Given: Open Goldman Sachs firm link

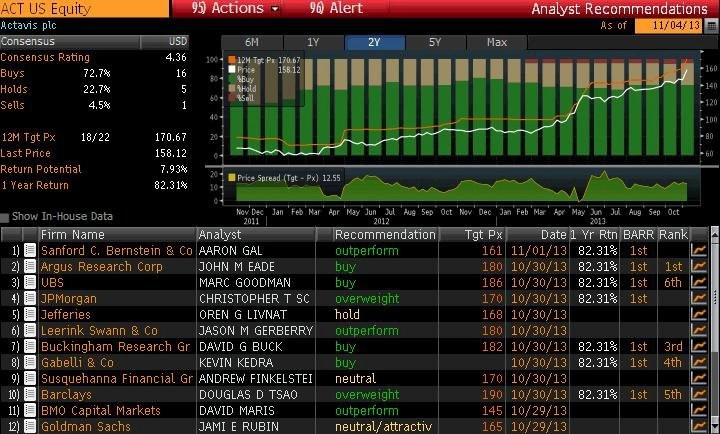Looking at the screenshot, I should (x=86, y=427).
